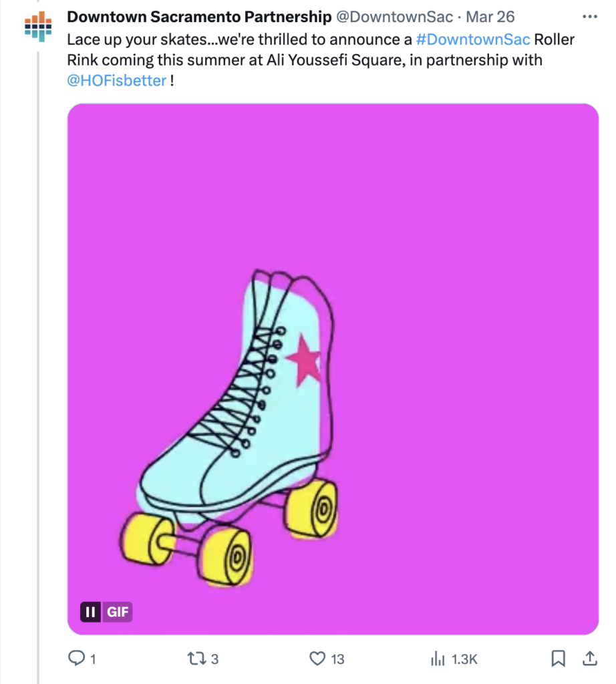Click the share upload icon

click(590, 658)
